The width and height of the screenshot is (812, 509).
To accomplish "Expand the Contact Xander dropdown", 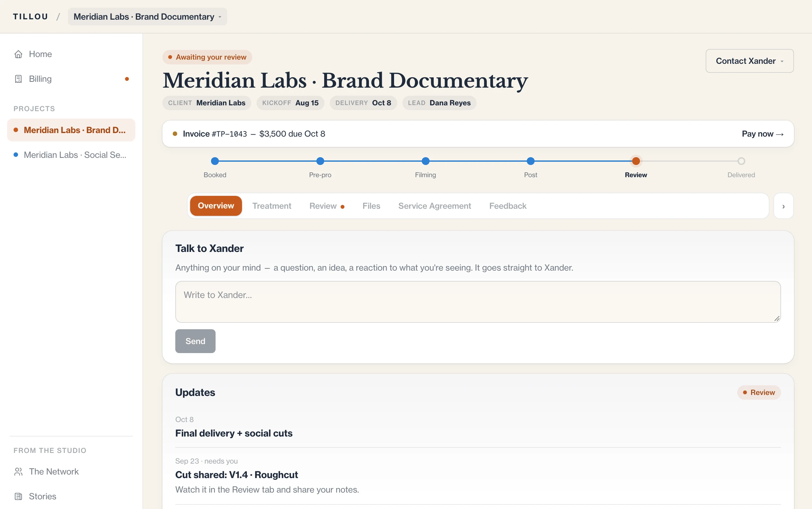I will [x=749, y=61].
